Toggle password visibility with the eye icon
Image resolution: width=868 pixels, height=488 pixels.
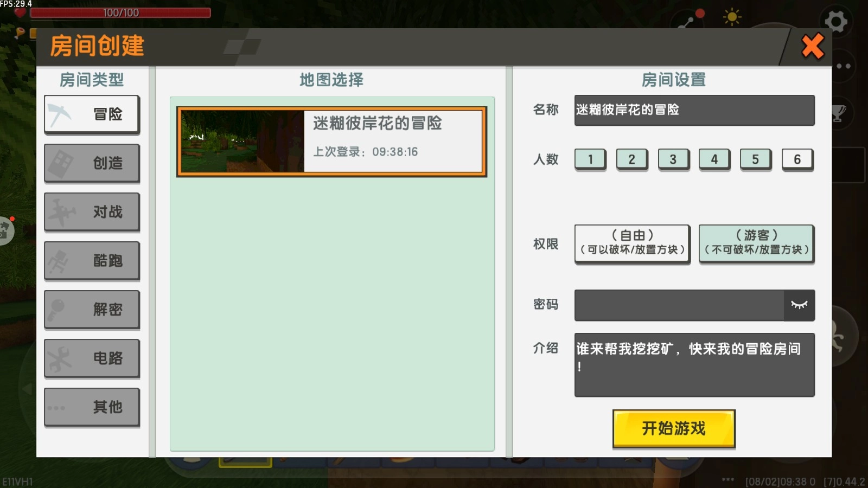point(800,305)
